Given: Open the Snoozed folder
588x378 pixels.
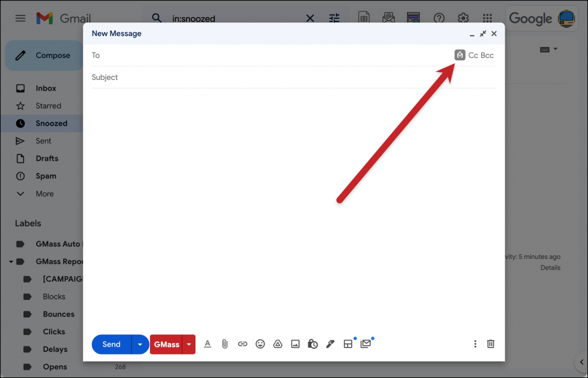Looking at the screenshot, I should pos(51,124).
